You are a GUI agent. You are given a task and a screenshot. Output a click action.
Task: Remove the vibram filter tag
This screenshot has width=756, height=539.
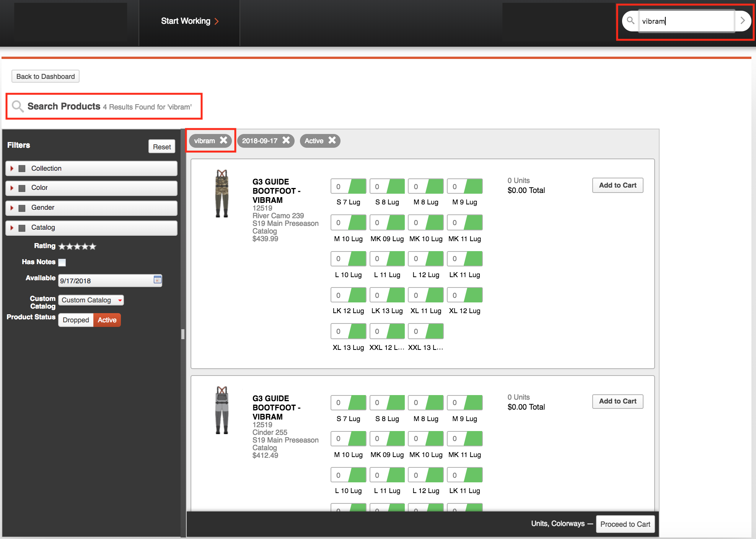coord(223,140)
